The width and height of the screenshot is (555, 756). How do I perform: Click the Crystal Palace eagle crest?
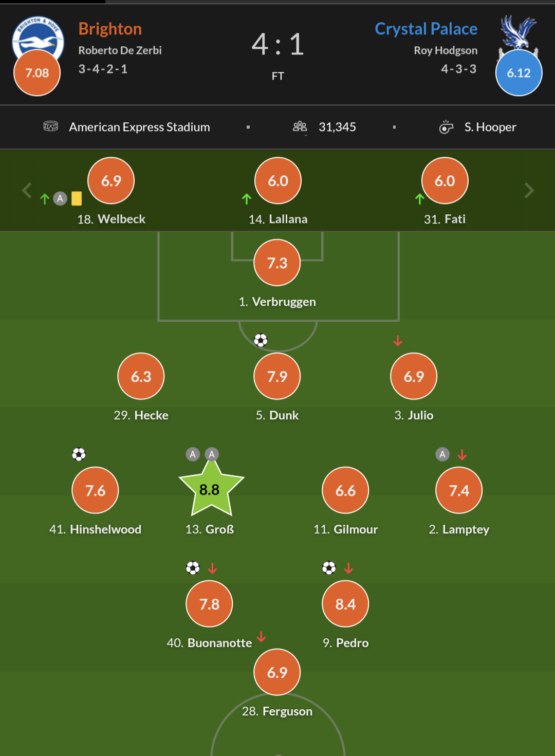518,35
